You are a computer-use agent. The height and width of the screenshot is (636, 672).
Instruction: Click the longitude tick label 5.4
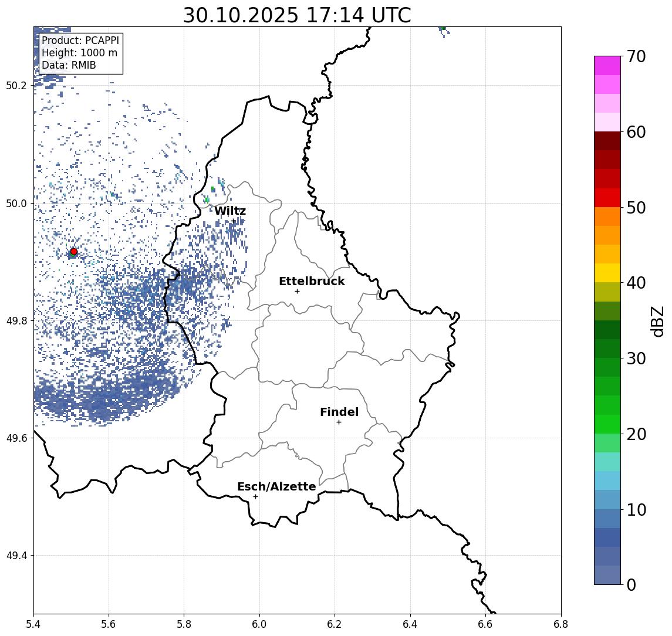33,624
